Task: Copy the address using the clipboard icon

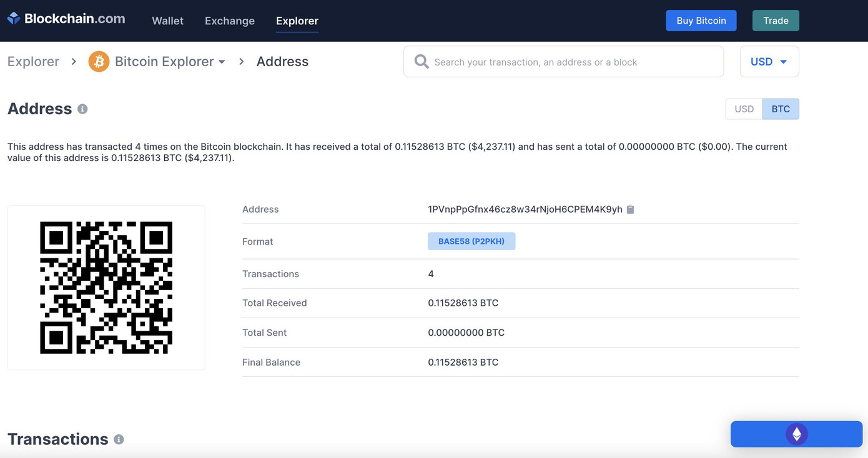Action: 630,209
